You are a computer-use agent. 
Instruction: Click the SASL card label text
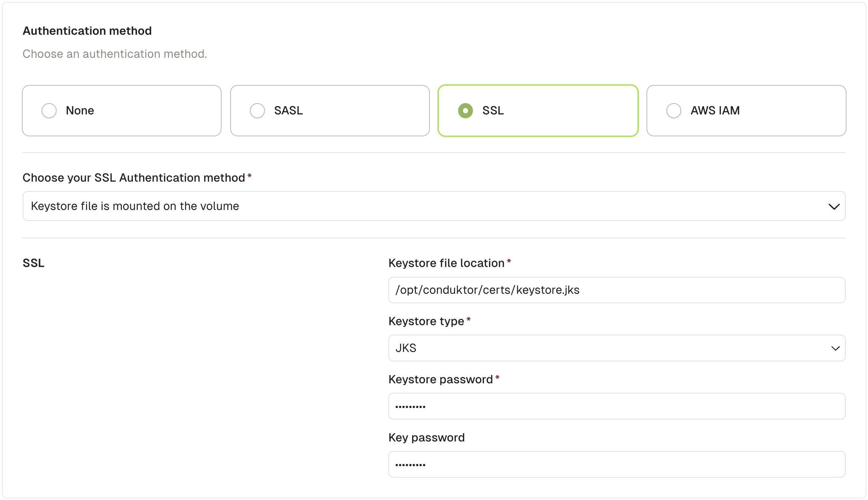288,111
